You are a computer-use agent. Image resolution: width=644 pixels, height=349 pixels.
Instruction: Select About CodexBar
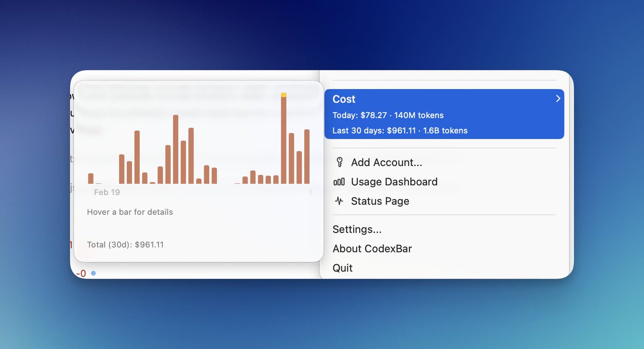444,249
